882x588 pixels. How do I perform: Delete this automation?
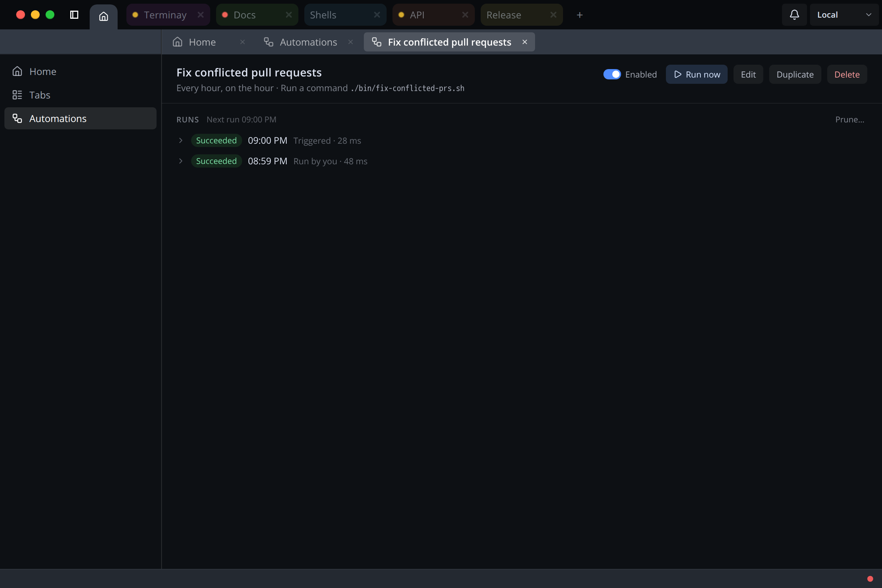(x=847, y=74)
